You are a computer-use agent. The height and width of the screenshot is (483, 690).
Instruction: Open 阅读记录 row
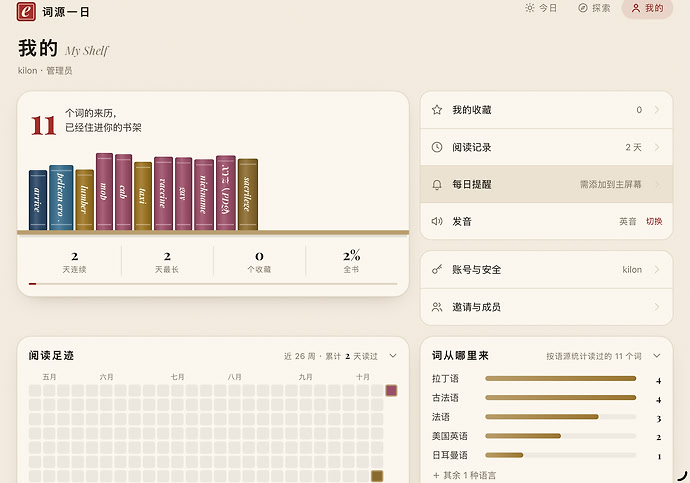(x=546, y=147)
